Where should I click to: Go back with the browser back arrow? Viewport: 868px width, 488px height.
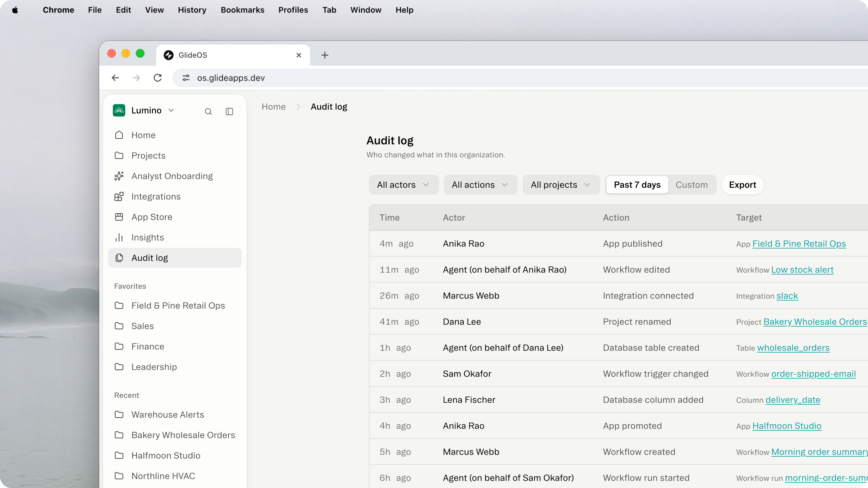pyautogui.click(x=115, y=78)
